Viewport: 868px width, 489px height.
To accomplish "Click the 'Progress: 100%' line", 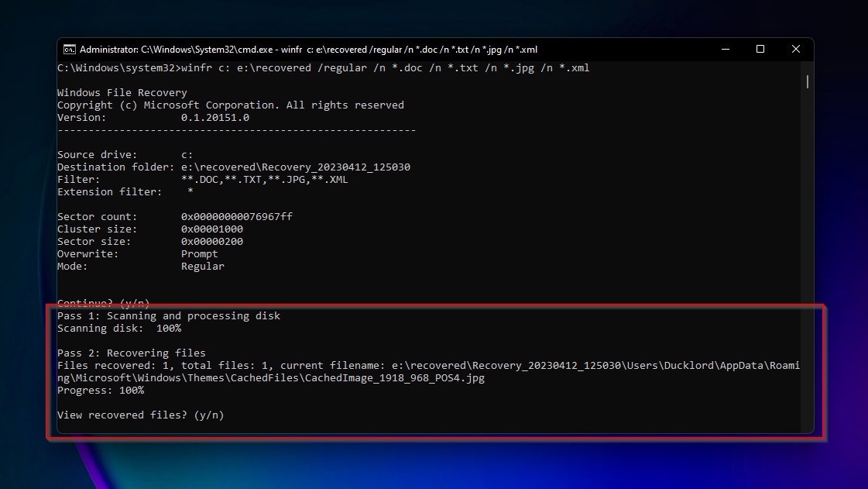I will coord(100,391).
